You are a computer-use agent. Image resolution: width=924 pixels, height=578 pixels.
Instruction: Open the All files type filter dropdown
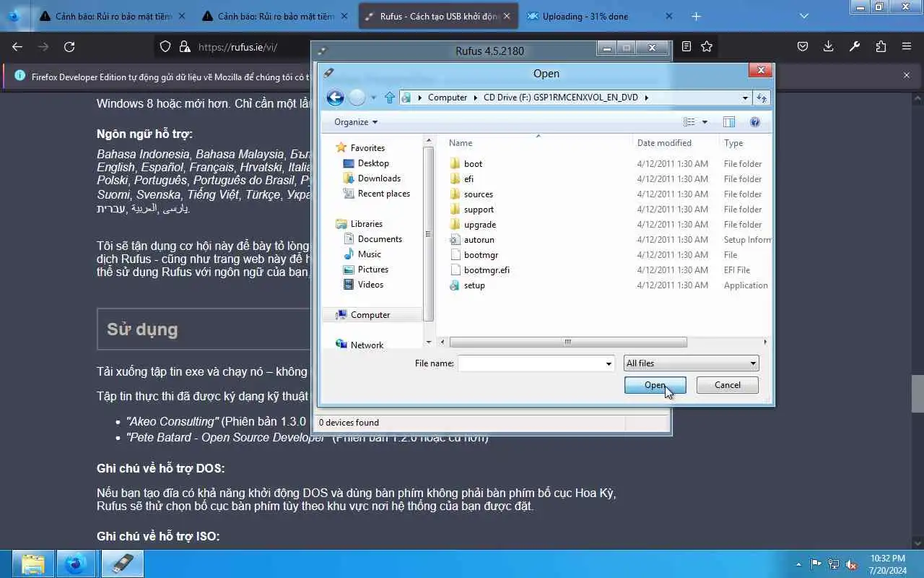tap(691, 363)
